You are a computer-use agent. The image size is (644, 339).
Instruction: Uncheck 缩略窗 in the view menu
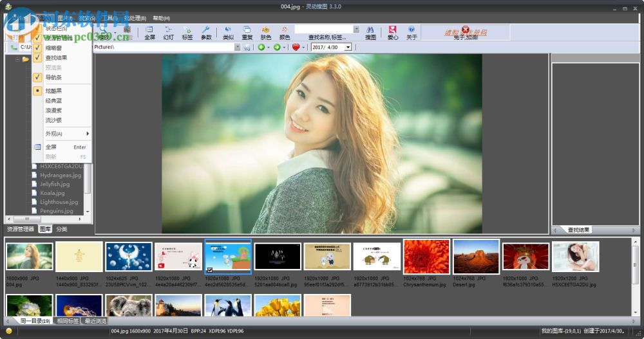click(x=57, y=48)
